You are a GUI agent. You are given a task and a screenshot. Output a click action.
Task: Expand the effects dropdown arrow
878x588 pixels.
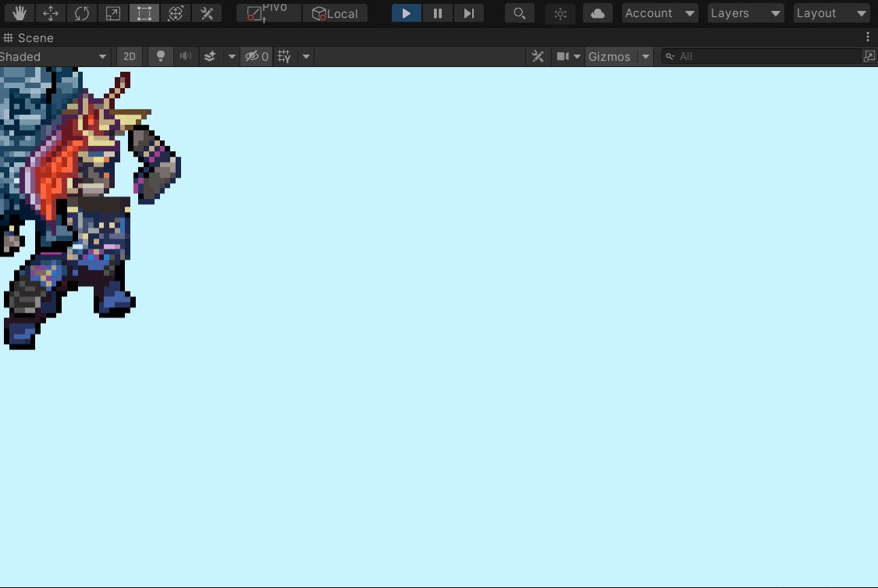(x=232, y=56)
